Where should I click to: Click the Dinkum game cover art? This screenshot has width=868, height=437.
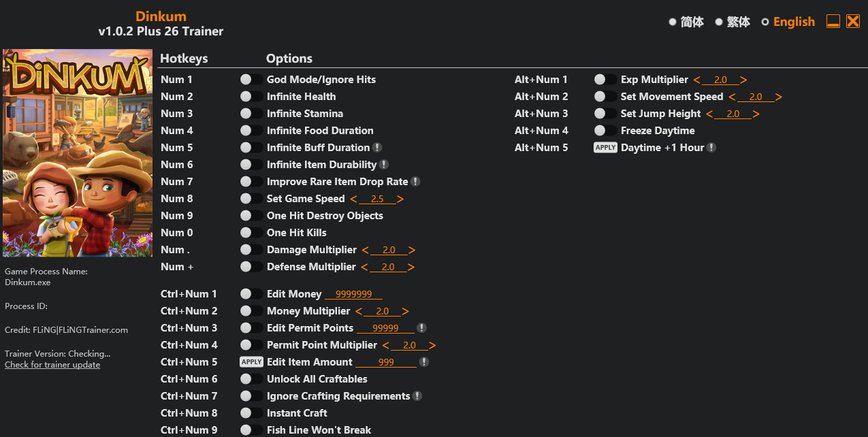click(78, 153)
